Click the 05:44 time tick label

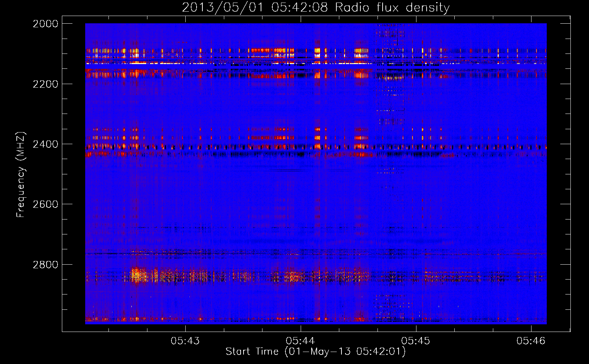[x=300, y=341]
